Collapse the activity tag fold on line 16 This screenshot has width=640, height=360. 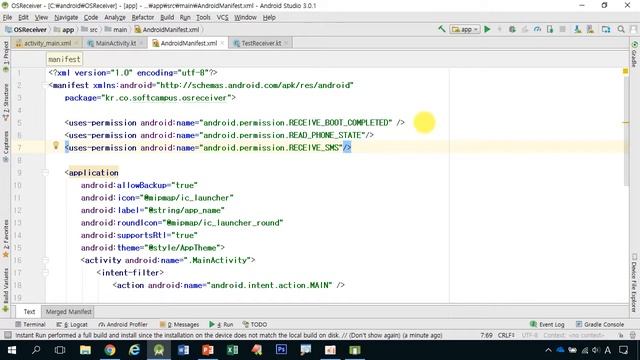pyautogui.click(x=45, y=260)
